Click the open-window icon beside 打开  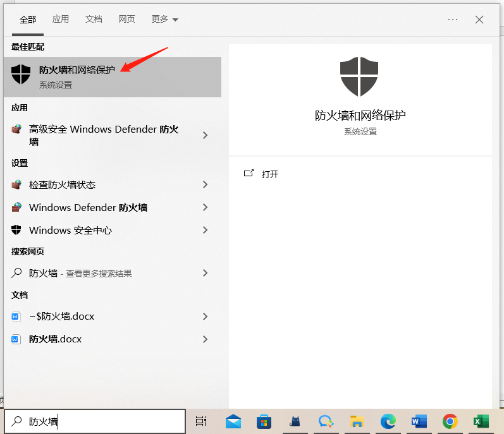click(x=249, y=173)
